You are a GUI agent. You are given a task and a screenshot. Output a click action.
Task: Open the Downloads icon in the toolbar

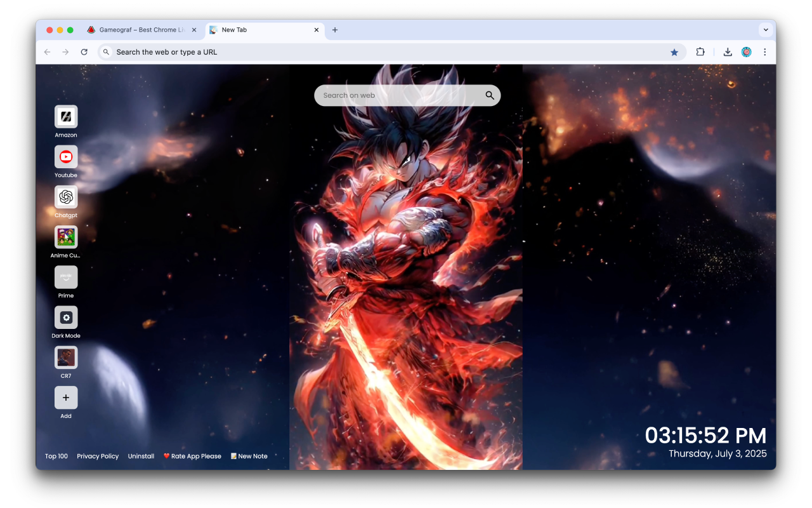pyautogui.click(x=728, y=51)
